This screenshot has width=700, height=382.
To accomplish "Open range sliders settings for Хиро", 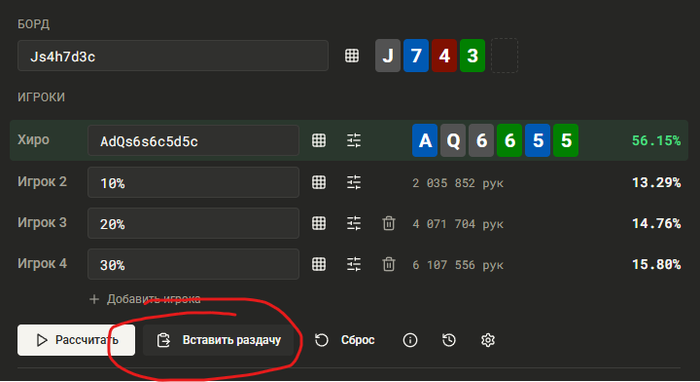I will click(x=354, y=141).
